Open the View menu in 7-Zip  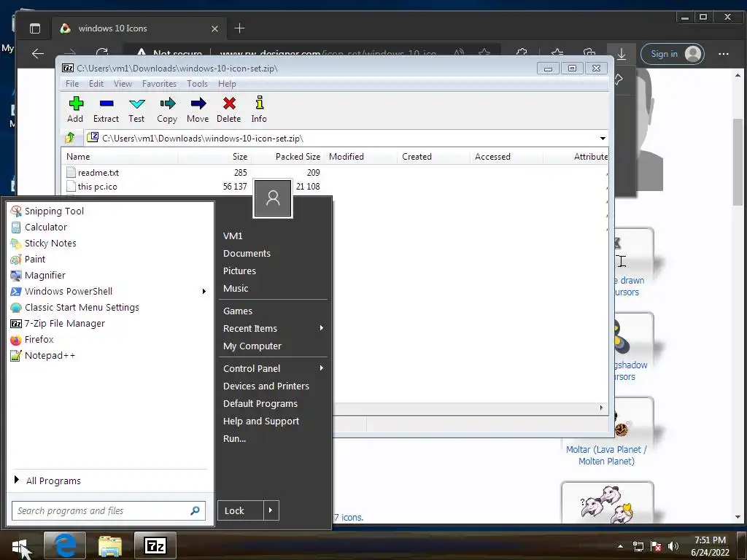(x=123, y=84)
